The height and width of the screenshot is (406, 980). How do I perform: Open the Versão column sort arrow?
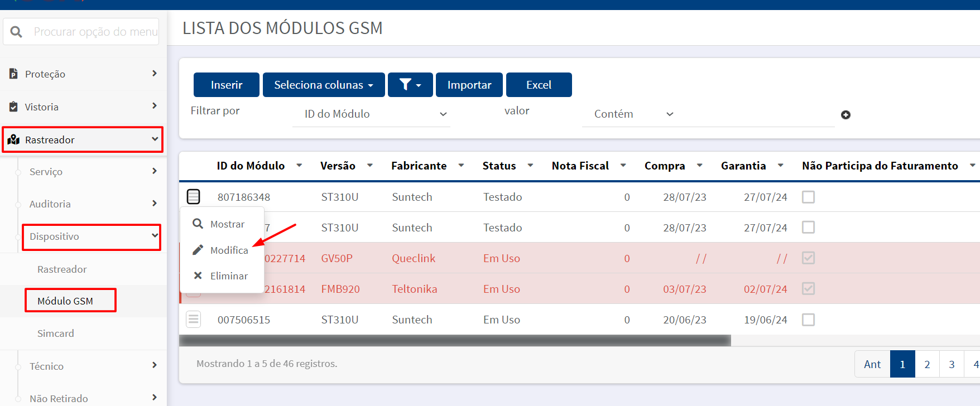pyautogui.click(x=370, y=166)
